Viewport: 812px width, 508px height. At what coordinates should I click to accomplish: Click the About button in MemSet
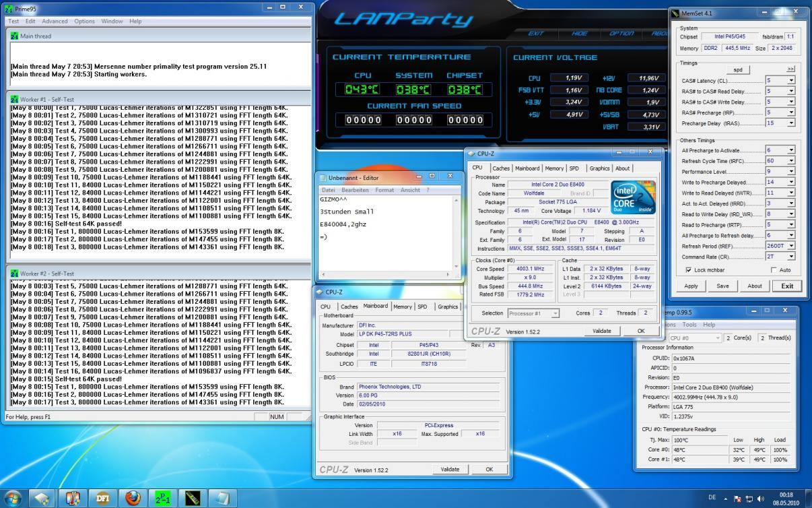[x=755, y=286]
